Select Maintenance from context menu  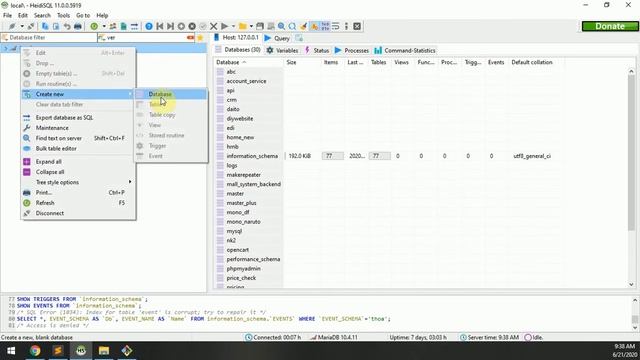click(78, 128)
